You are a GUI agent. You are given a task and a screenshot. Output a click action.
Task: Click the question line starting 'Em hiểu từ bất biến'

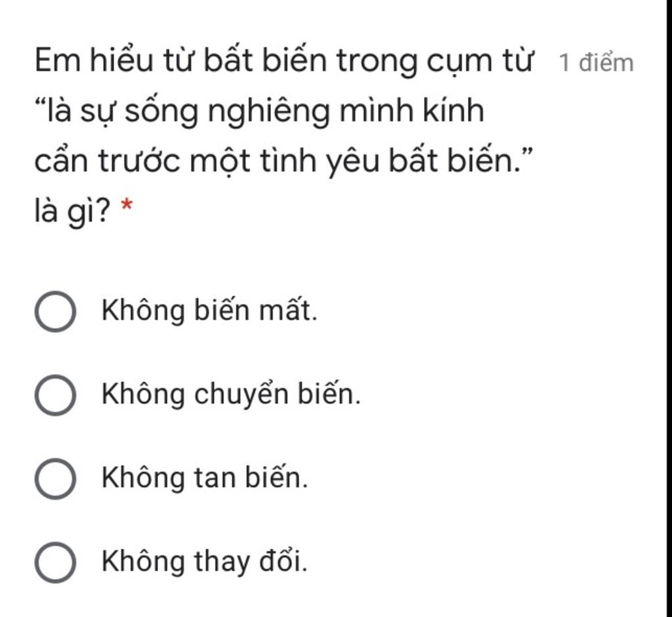[x=283, y=61]
